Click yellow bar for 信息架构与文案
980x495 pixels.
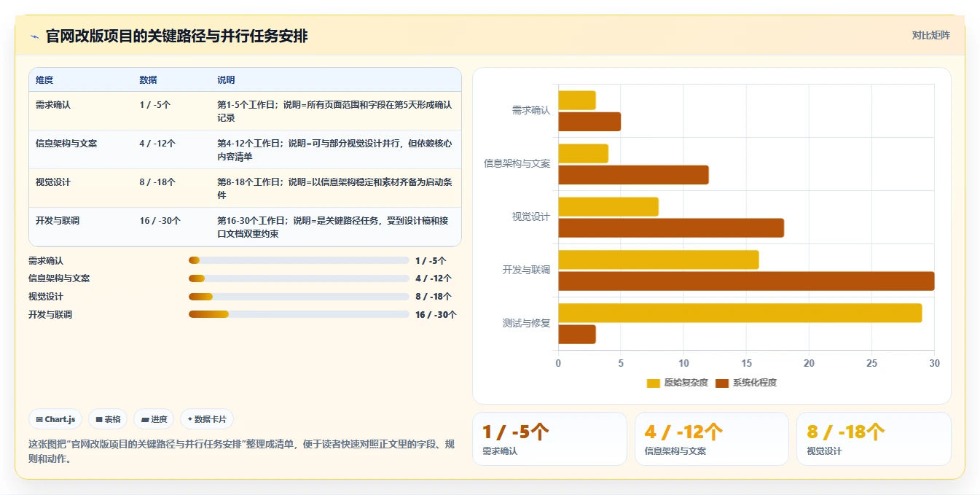pyautogui.click(x=584, y=154)
